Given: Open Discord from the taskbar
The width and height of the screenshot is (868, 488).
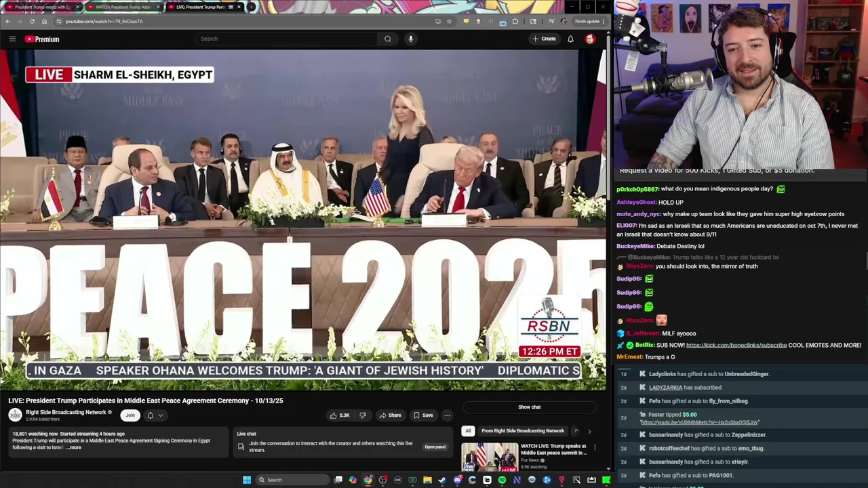Looking at the screenshot, I should (458, 480).
